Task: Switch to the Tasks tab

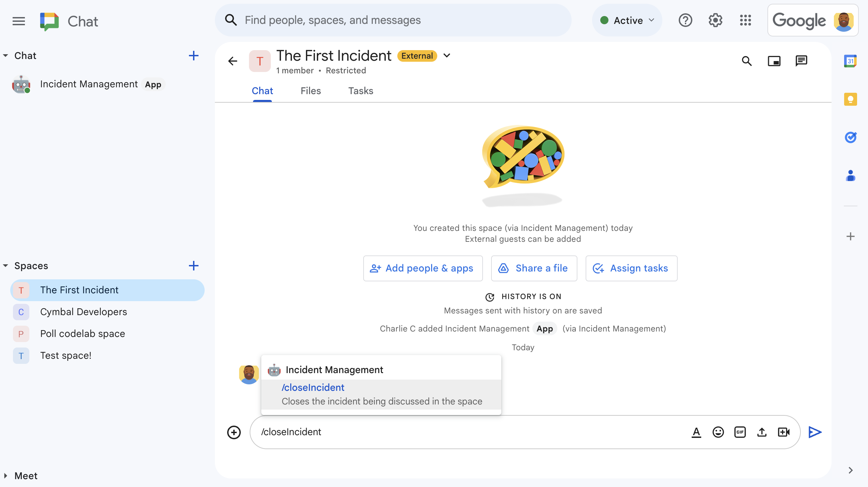Action: pyautogui.click(x=361, y=91)
